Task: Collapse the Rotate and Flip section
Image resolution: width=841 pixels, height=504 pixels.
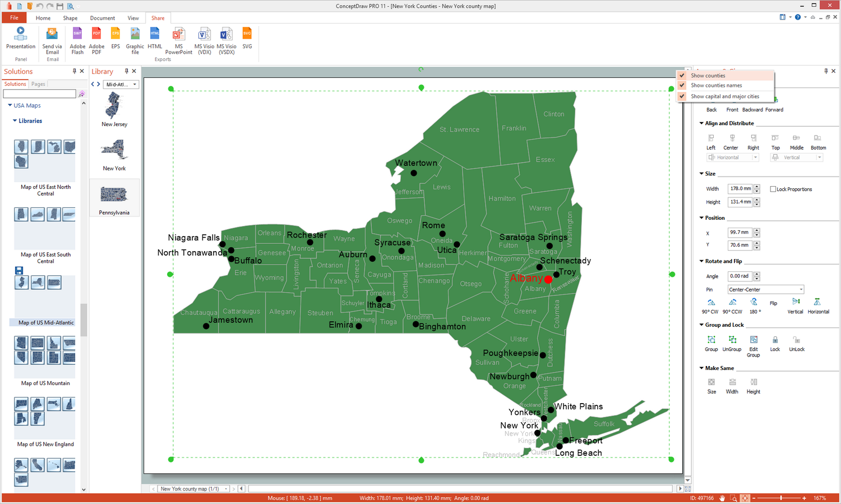Action: (x=701, y=261)
